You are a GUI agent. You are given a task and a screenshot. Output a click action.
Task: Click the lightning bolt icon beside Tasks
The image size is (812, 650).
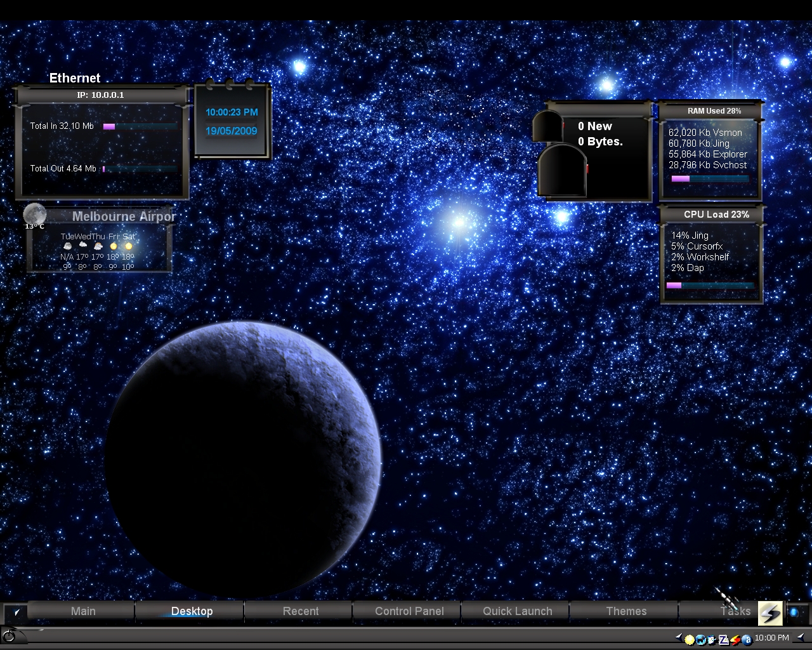point(770,613)
